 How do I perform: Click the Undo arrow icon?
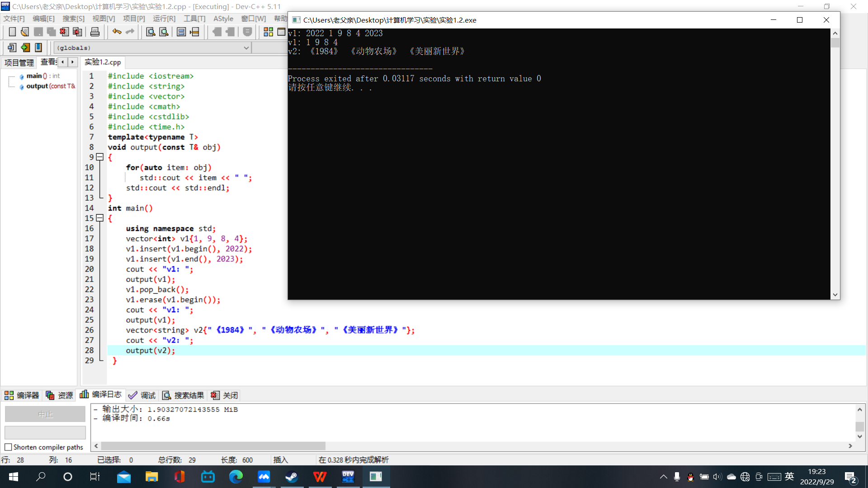[x=117, y=32]
